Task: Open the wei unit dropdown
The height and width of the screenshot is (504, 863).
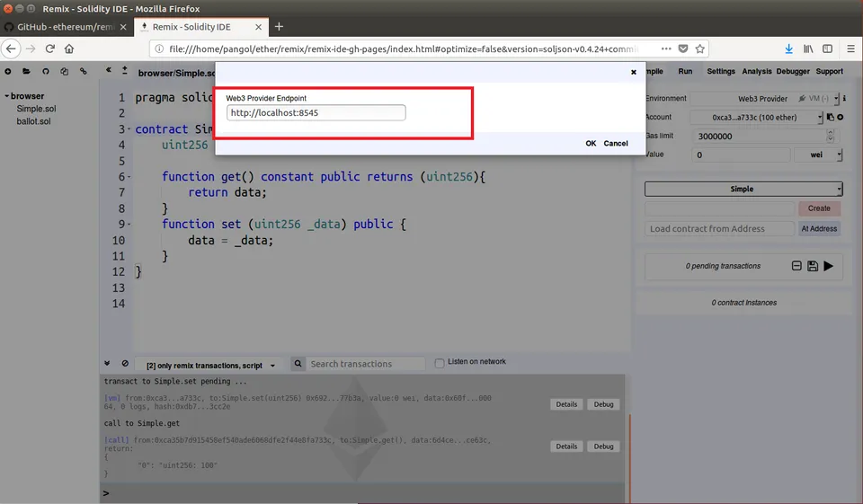Action: [x=818, y=155]
